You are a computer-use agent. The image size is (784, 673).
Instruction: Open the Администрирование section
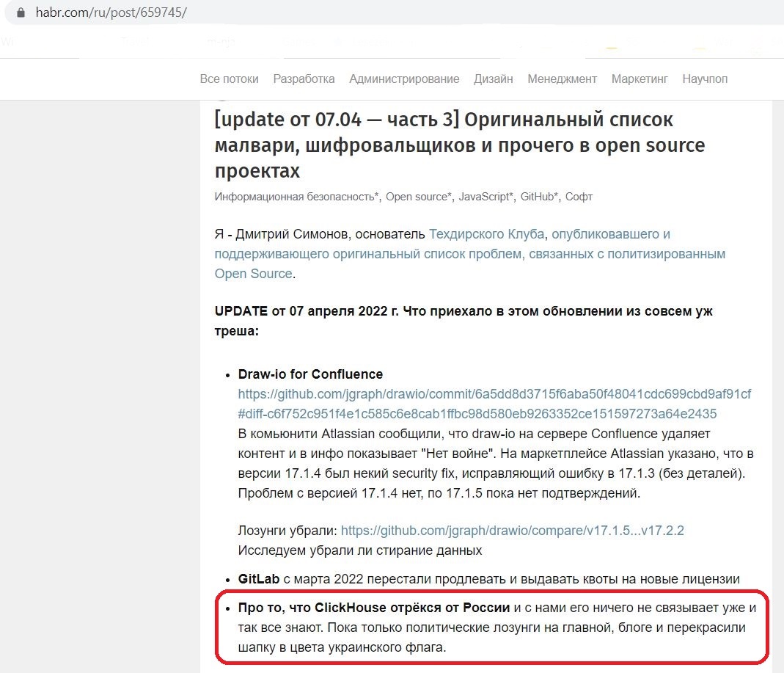coord(404,79)
